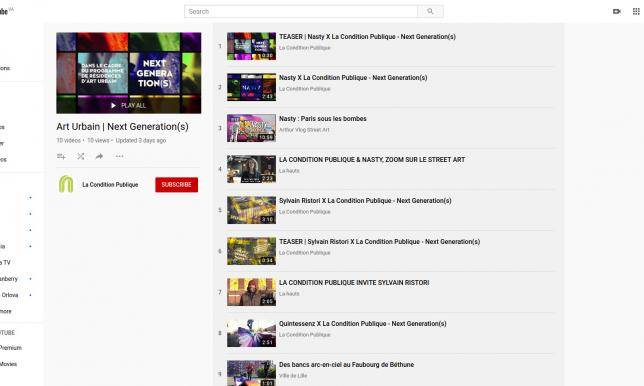Play all videos in the playlist

[x=129, y=106]
